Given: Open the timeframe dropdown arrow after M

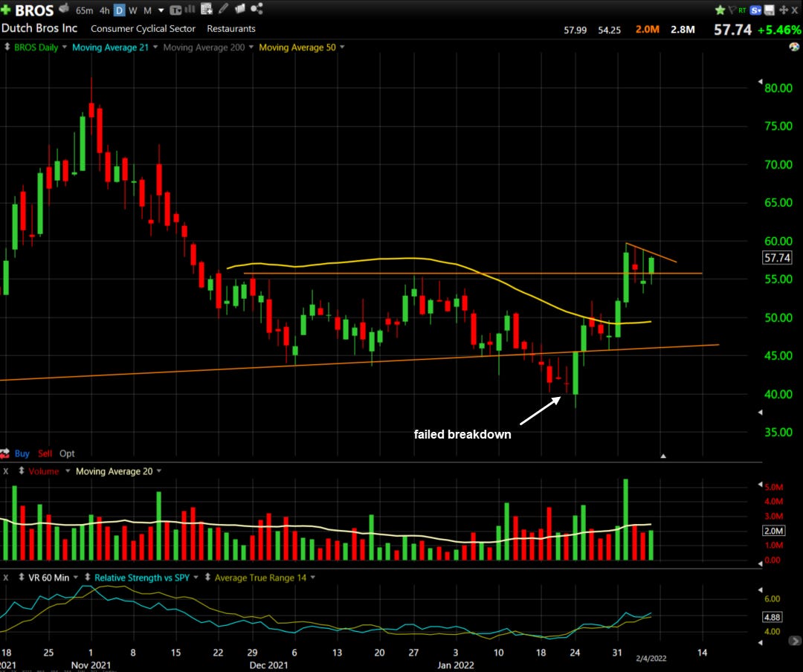Looking at the screenshot, I should (x=161, y=10).
